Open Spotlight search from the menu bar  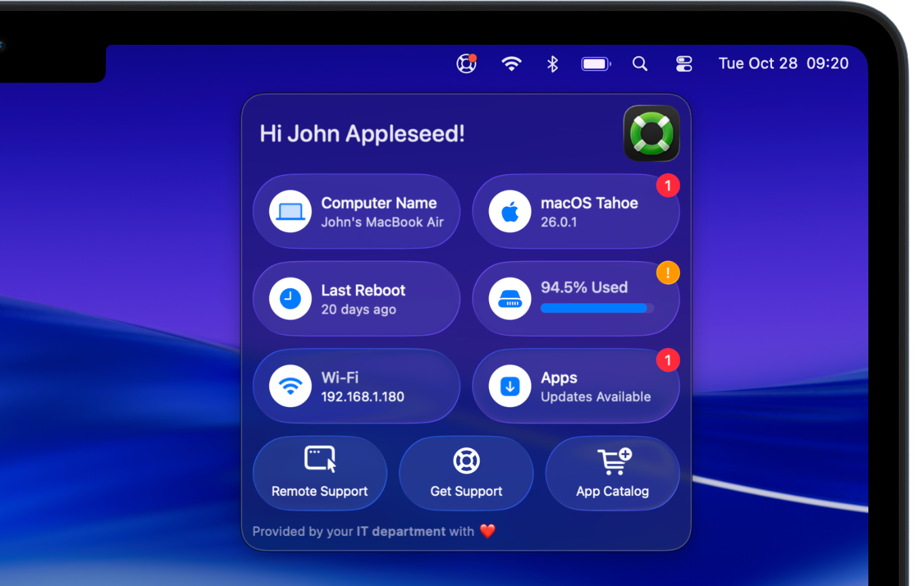point(640,63)
